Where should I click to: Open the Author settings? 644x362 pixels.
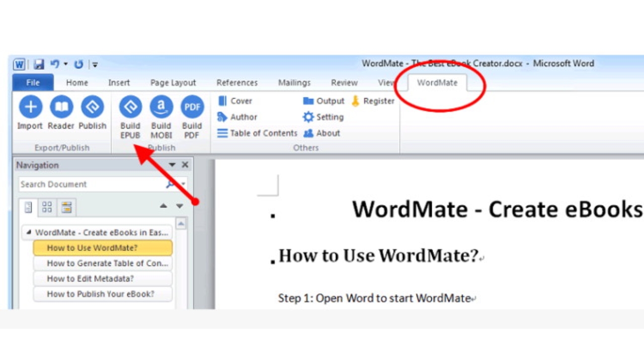click(x=237, y=117)
